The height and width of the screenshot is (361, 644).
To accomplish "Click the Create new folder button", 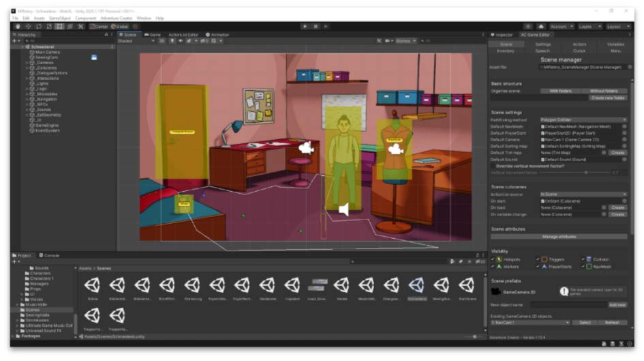I will tap(607, 98).
